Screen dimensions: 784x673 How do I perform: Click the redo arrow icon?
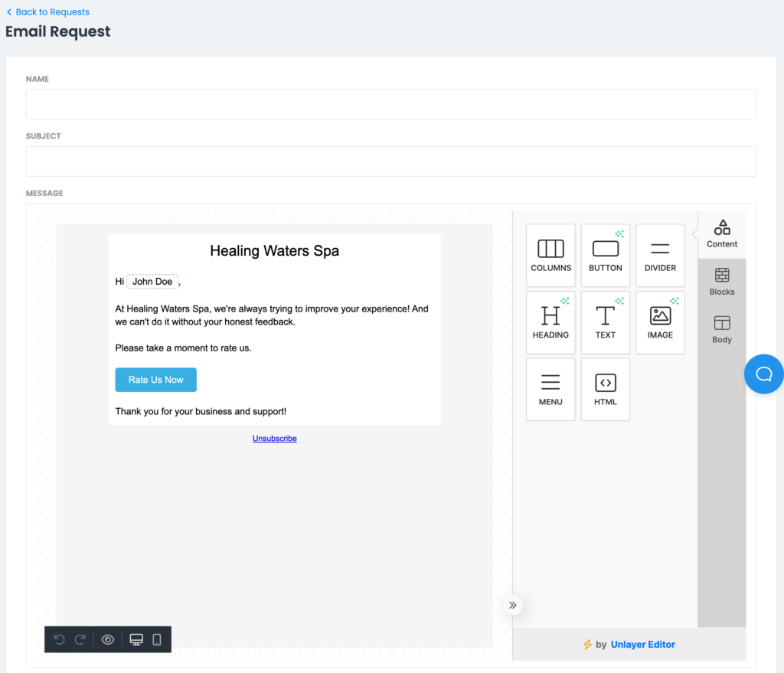(x=80, y=639)
